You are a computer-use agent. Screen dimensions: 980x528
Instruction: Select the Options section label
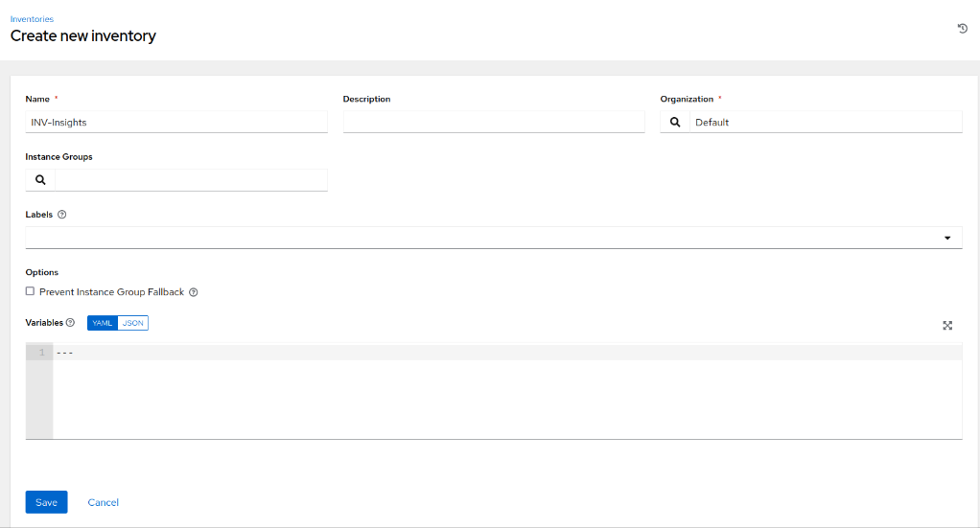tap(42, 272)
